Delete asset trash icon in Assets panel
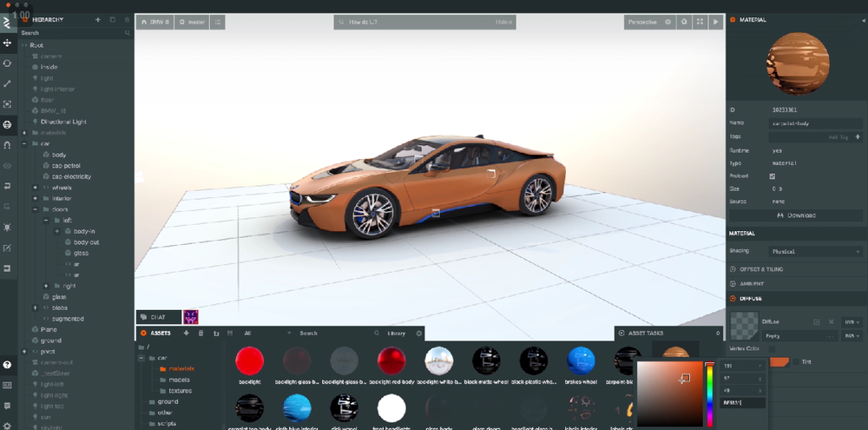868x430 pixels. [x=201, y=333]
